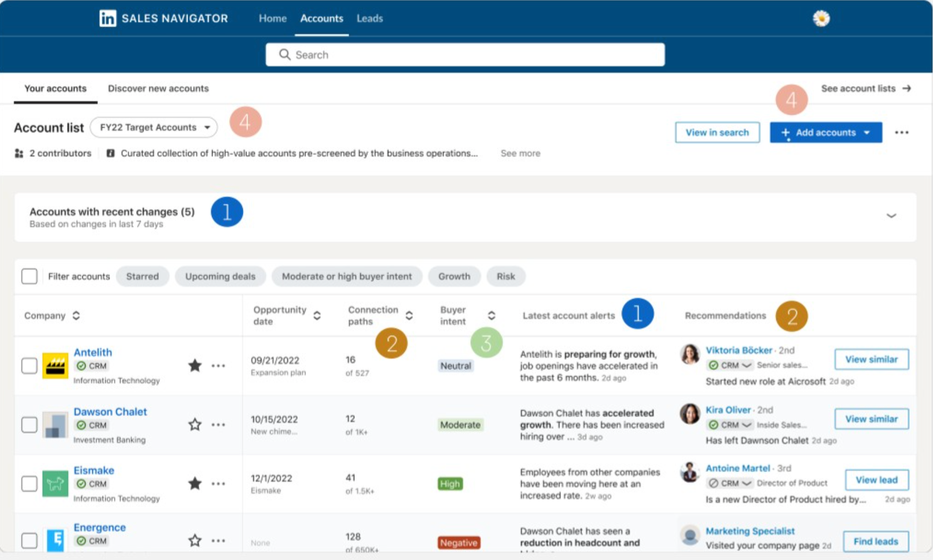Click the contributors people icon

pos(19,154)
